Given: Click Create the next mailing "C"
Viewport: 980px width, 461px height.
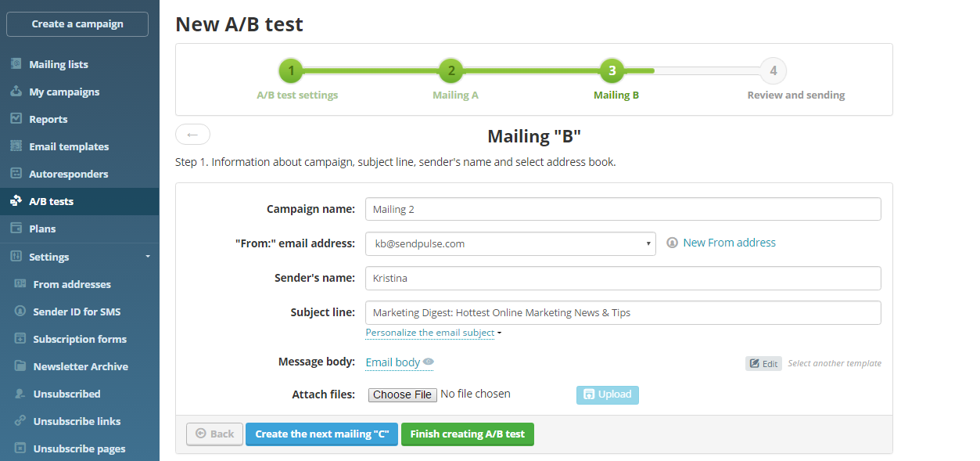Looking at the screenshot, I should (321, 434).
